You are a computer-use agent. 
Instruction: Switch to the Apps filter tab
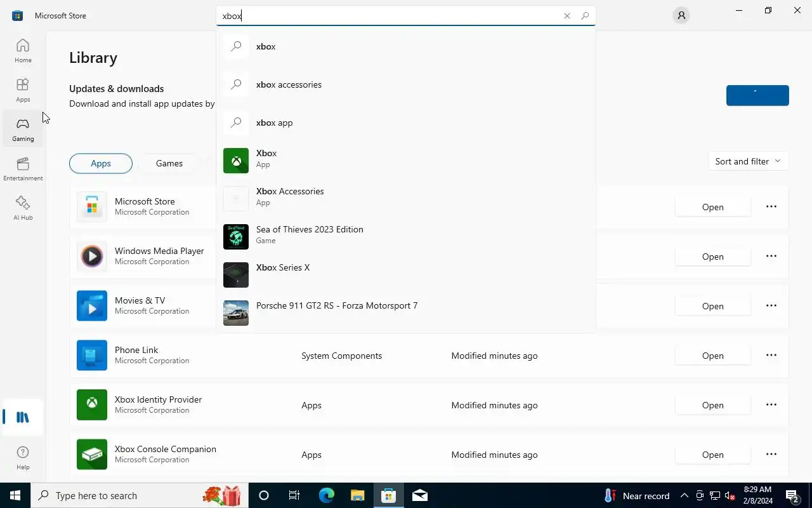(101, 163)
